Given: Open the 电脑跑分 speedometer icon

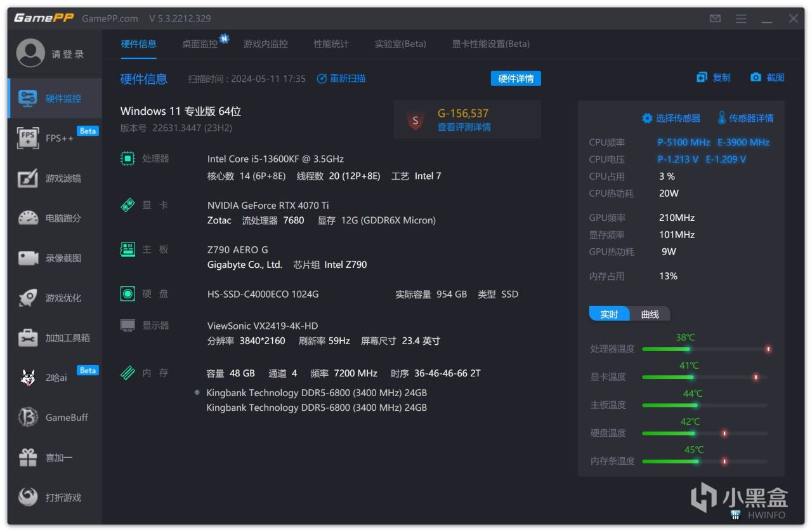Looking at the screenshot, I should click(x=28, y=218).
